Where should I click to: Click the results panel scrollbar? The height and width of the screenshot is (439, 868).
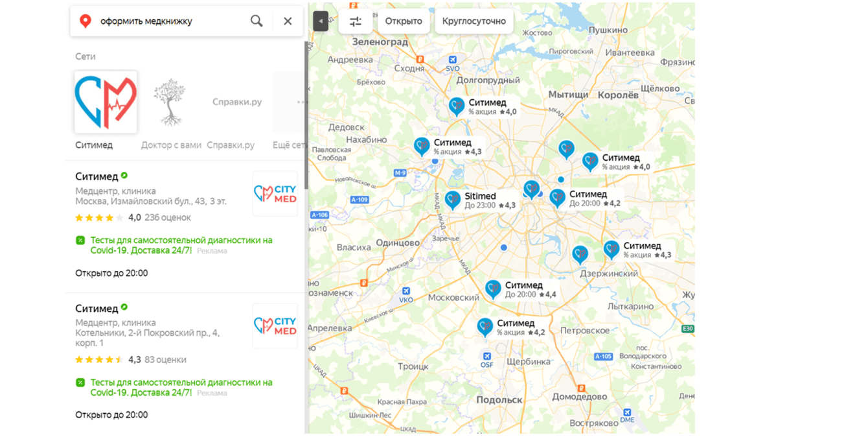[306, 117]
